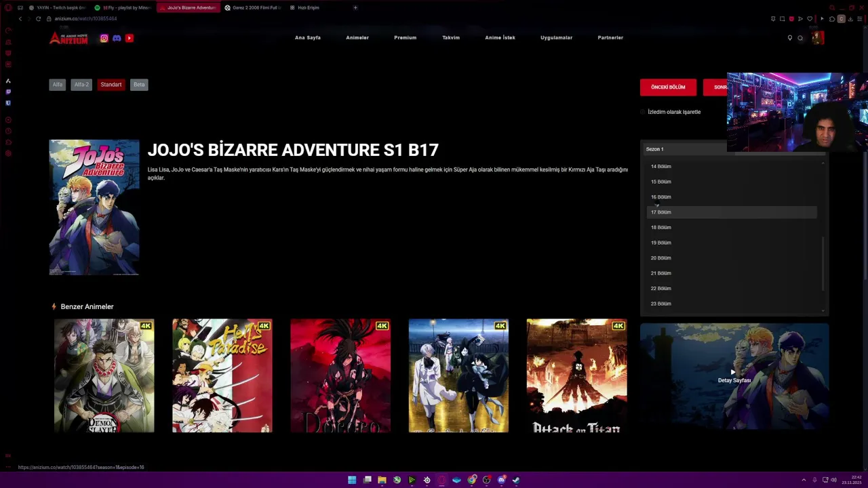Click the lightbulb icon in header
This screenshot has width=868, height=488.
click(789, 38)
